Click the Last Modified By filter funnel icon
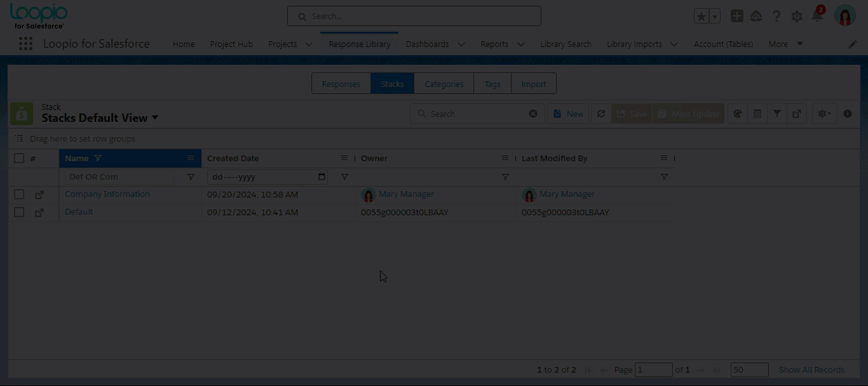The image size is (868, 386). pos(664,177)
